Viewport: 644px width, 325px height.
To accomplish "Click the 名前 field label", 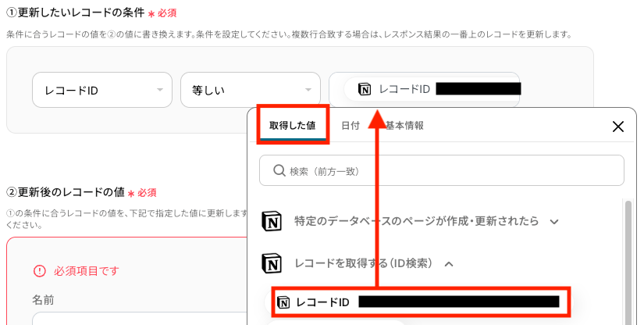I will point(43,300).
